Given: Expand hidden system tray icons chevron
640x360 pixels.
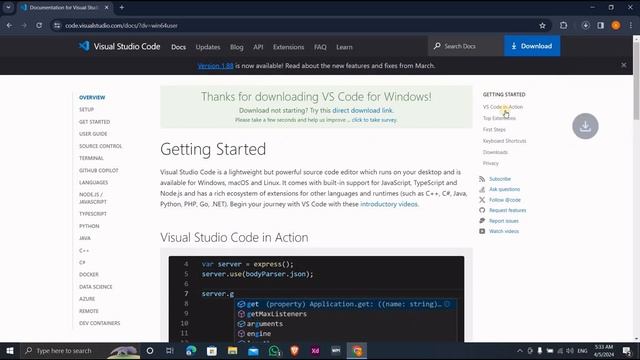Looking at the screenshot, I should [x=520, y=351].
